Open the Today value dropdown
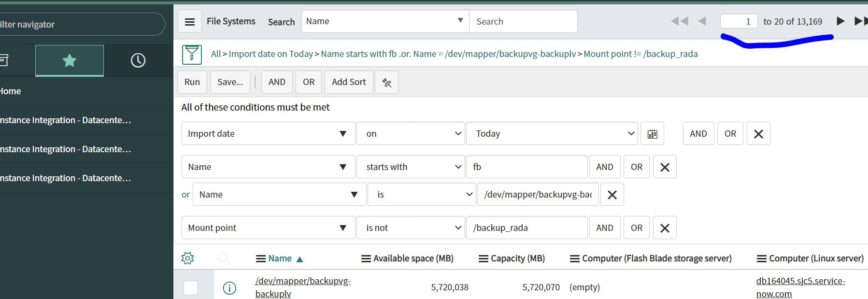868x299 pixels. tap(552, 134)
